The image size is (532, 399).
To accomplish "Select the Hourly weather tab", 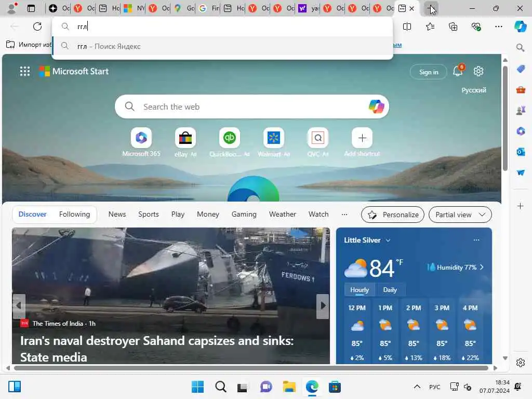I will (x=360, y=290).
